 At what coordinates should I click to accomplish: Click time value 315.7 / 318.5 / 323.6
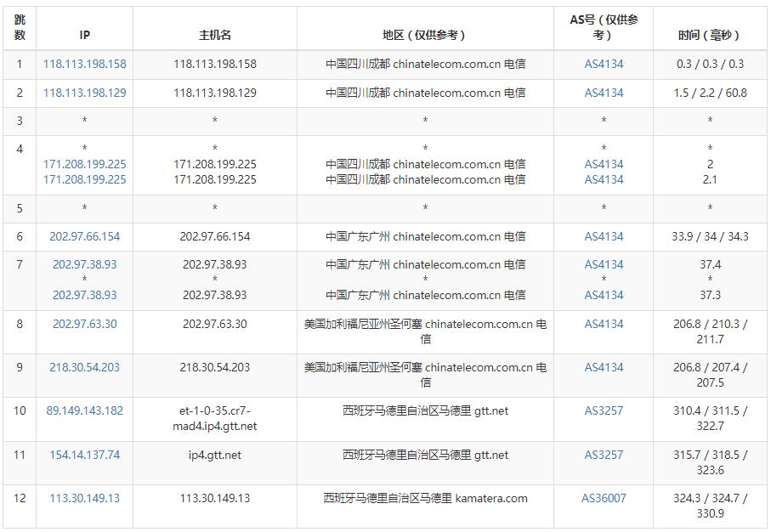click(x=710, y=462)
